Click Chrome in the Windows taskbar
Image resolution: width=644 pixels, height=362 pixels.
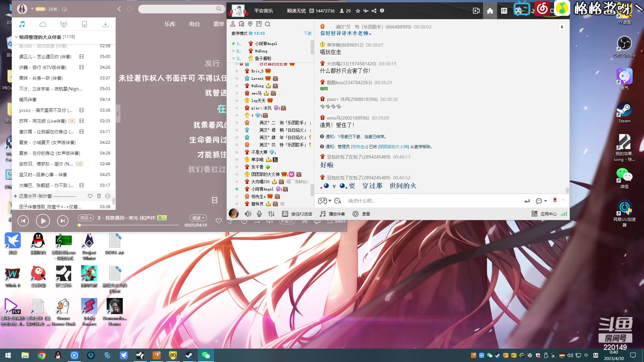coord(42,355)
